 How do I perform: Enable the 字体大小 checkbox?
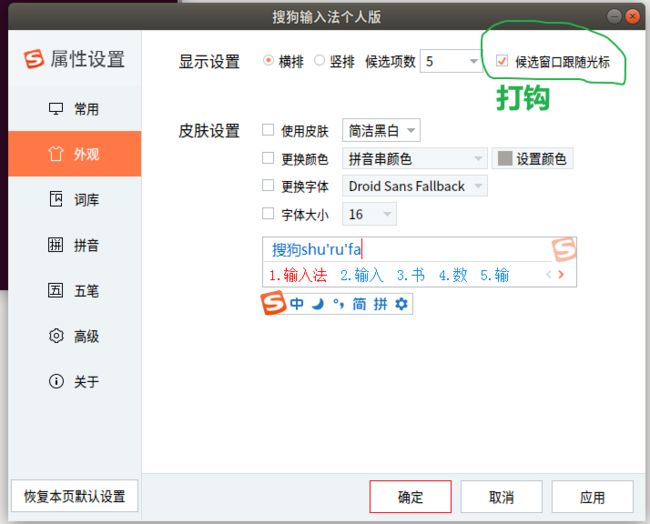click(268, 213)
